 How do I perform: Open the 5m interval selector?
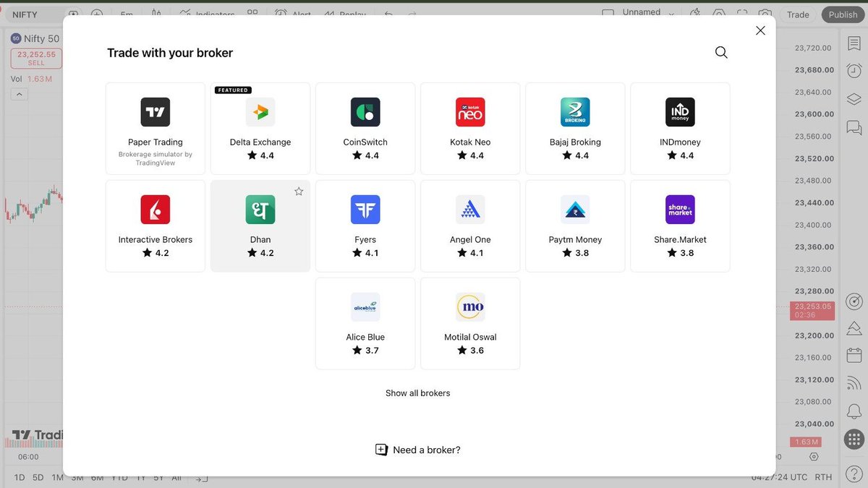click(127, 14)
